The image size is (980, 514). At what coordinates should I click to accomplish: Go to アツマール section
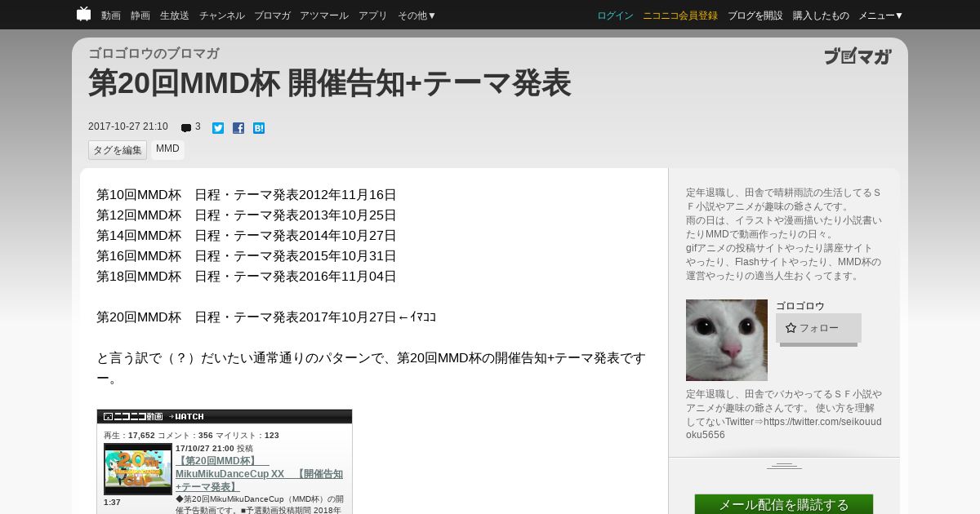[324, 16]
